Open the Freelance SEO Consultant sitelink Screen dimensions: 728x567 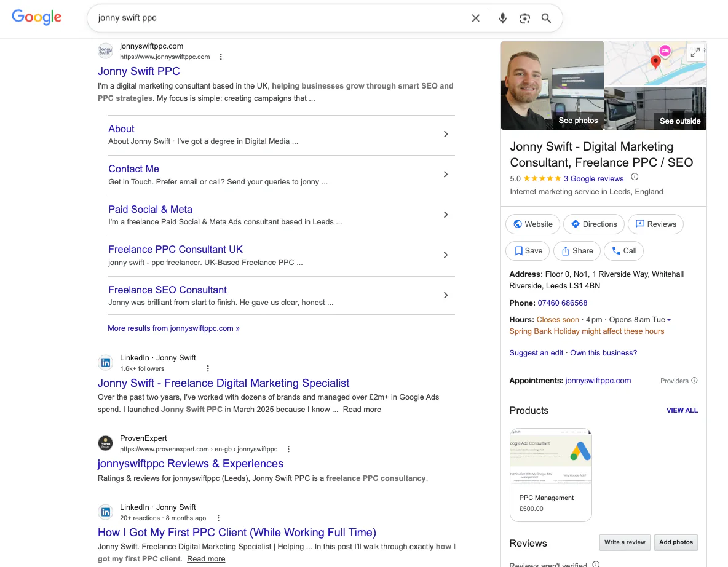(x=168, y=290)
